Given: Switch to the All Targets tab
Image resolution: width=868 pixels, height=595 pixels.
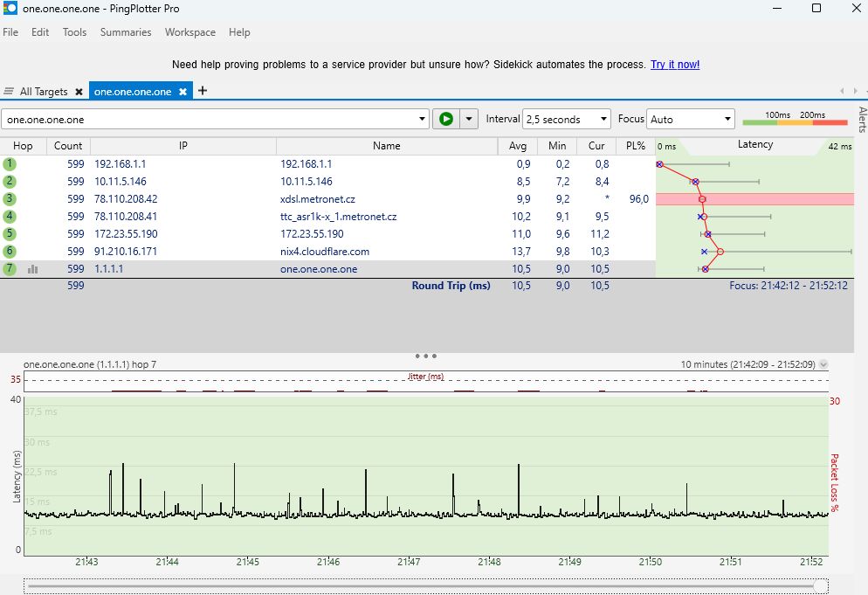Looking at the screenshot, I should coord(44,92).
